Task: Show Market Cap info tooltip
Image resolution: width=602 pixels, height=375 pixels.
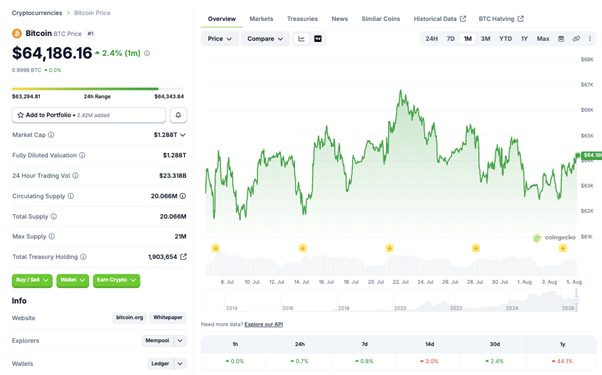Action: (x=51, y=135)
